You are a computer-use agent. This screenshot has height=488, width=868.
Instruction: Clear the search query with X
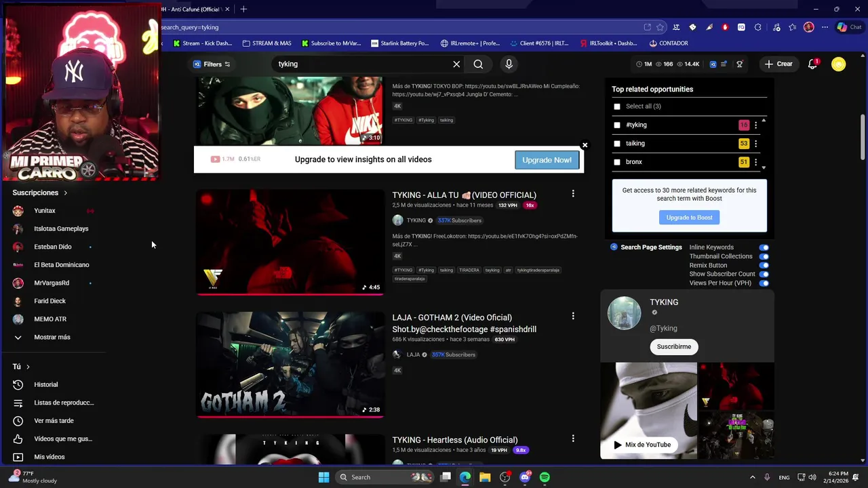[456, 64]
